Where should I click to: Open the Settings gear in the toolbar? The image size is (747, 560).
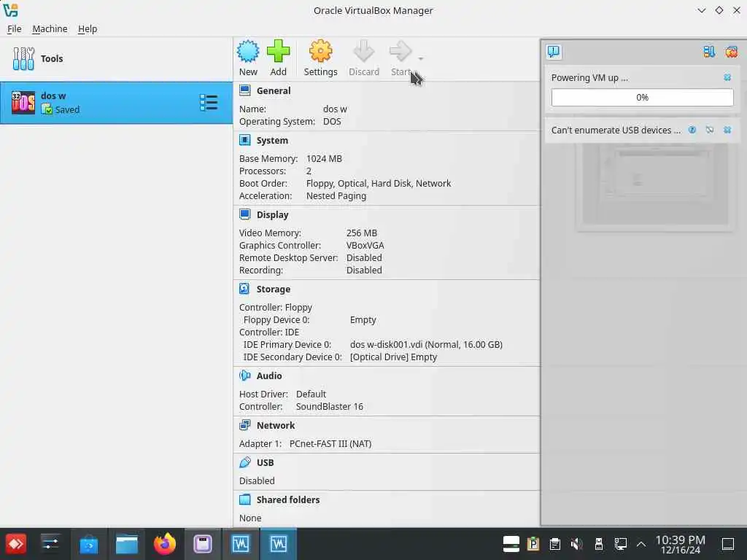tap(320, 58)
